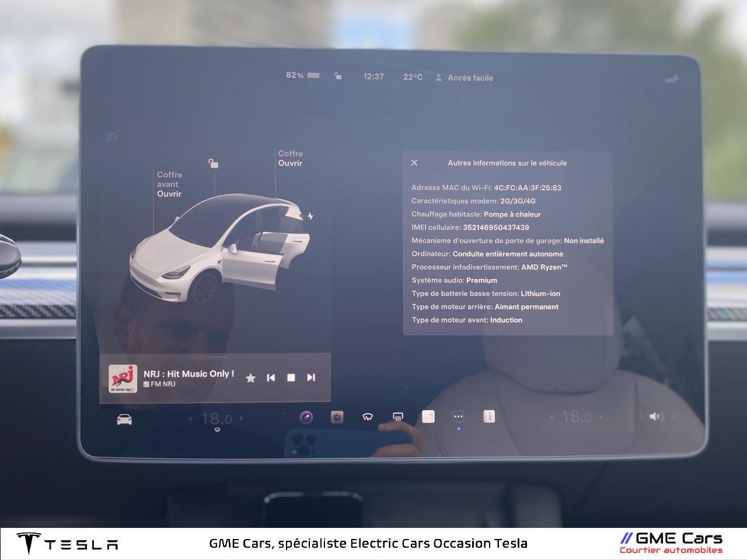Toggle the door lock icon above car
Screen dimensions: 747x560
pos(214,163)
